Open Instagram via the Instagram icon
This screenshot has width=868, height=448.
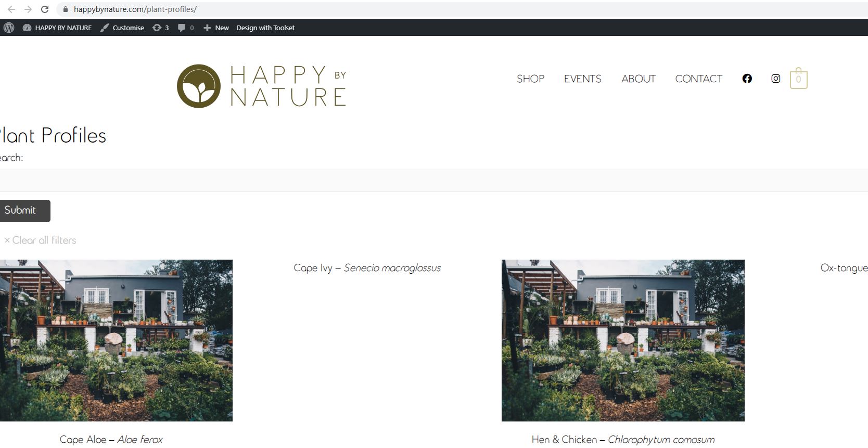(x=775, y=79)
